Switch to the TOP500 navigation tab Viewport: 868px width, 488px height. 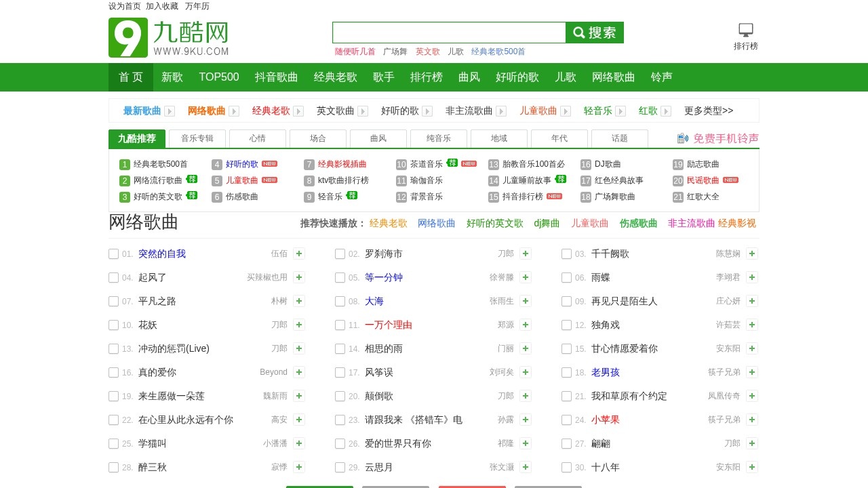pos(219,77)
